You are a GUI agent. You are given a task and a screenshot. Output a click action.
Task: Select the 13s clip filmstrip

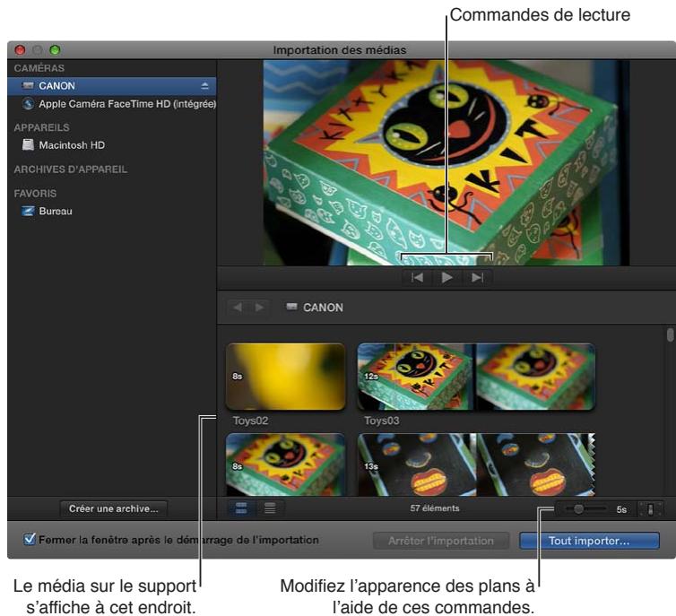[x=476, y=464]
